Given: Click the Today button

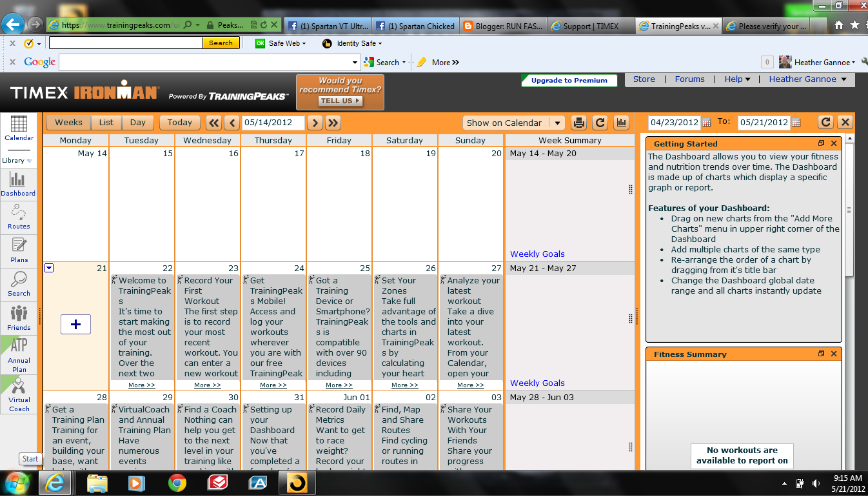Looking at the screenshot, I should click(x=179, y=122).
